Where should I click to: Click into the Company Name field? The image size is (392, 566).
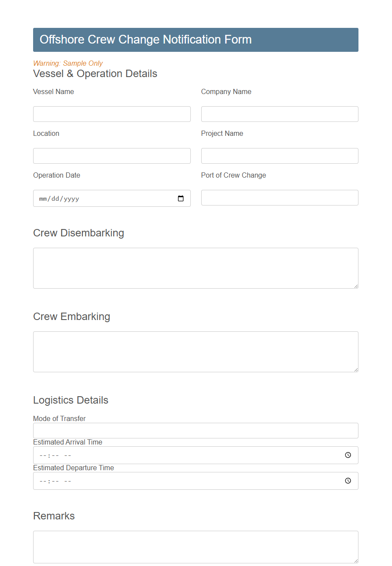coord(279,114)
